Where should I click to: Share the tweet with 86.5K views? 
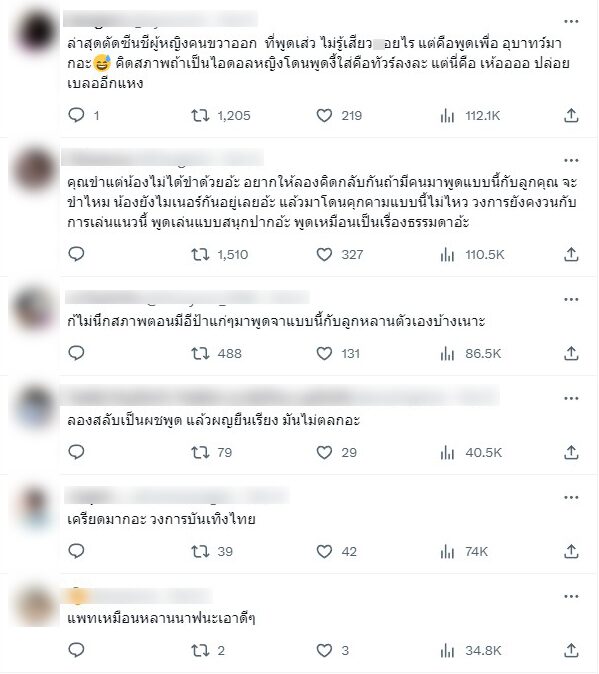pos(571,353)
